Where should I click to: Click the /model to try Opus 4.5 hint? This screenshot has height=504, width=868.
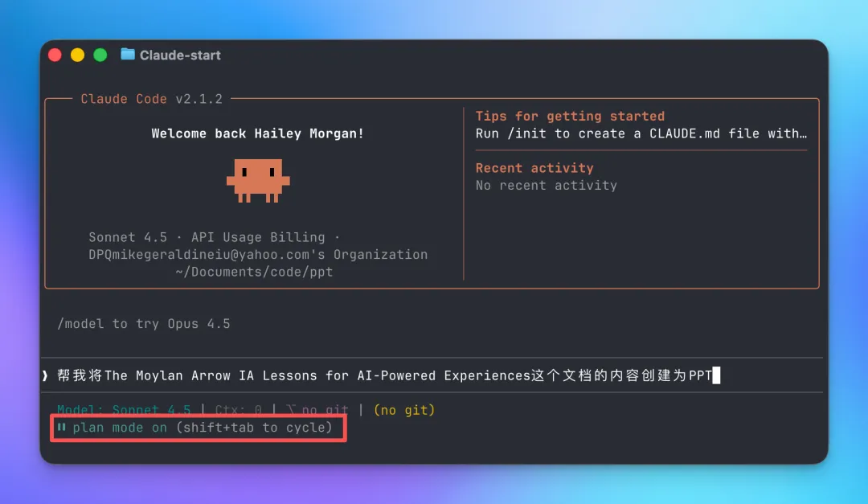click(x=144, y=323)
